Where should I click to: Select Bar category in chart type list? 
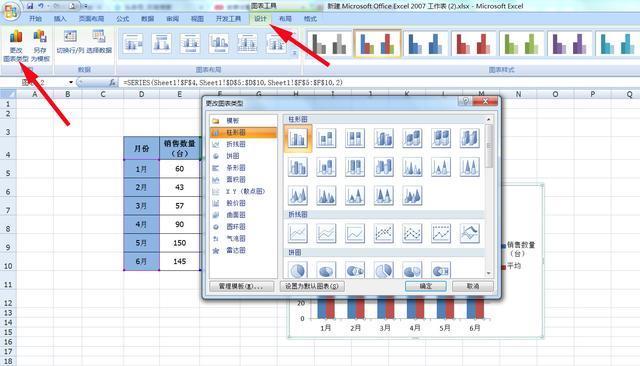pyautogui.click(x=243, y=168)
